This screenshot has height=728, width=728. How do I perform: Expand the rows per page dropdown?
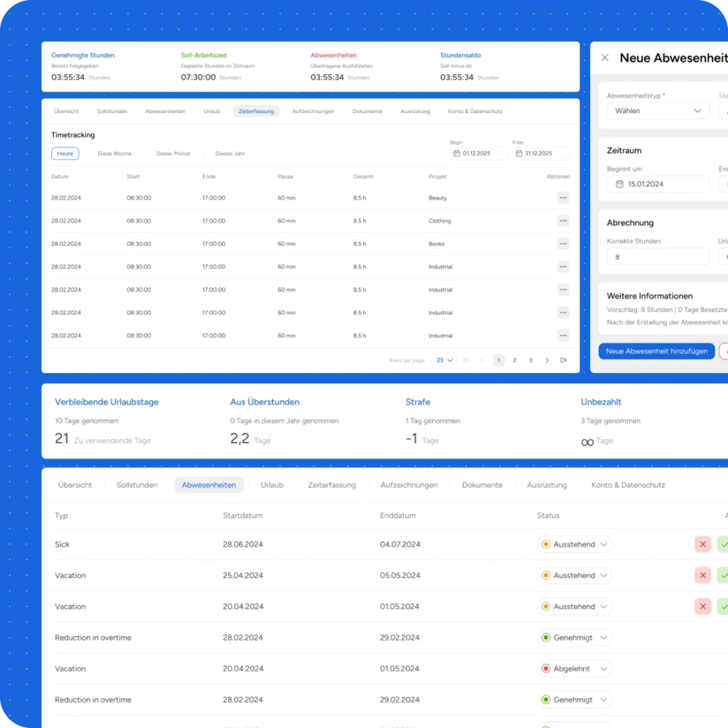(x=445, y=360)
